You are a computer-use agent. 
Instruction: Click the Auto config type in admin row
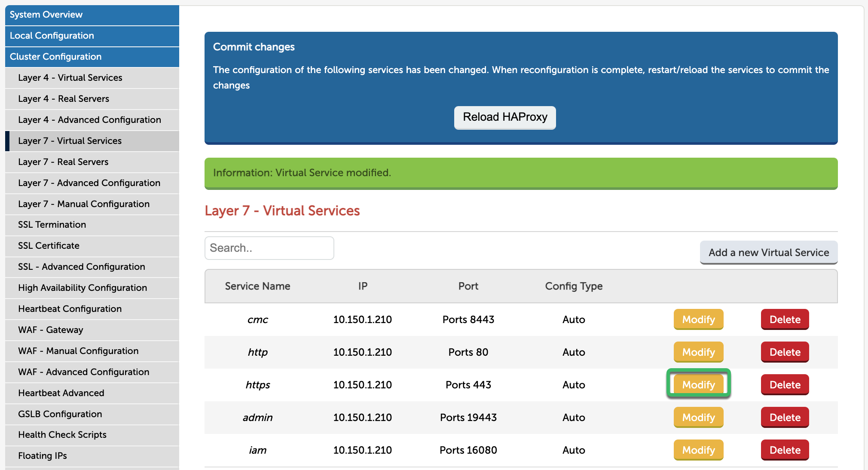point(574,418)
